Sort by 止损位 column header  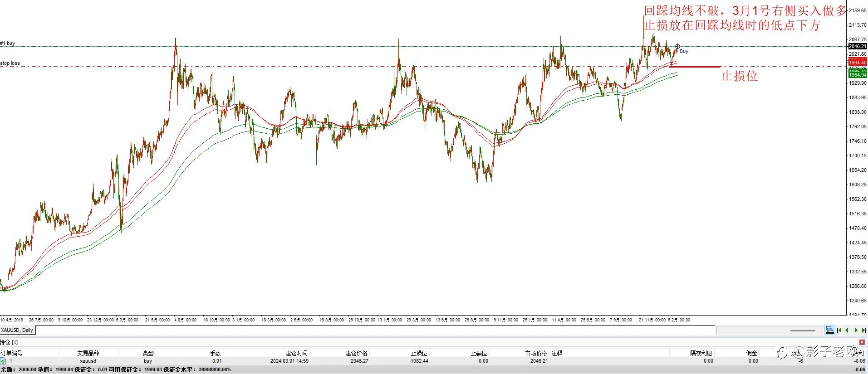(419, 353)
